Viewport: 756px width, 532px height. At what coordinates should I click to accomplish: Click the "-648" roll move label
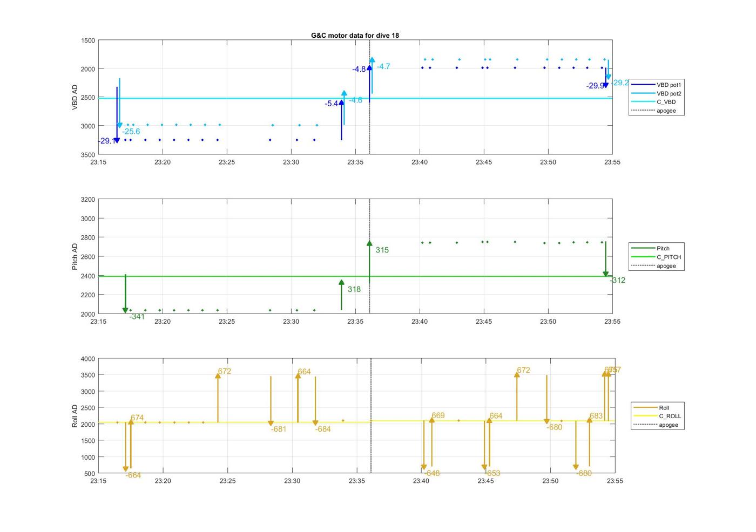tap(431, 473)
